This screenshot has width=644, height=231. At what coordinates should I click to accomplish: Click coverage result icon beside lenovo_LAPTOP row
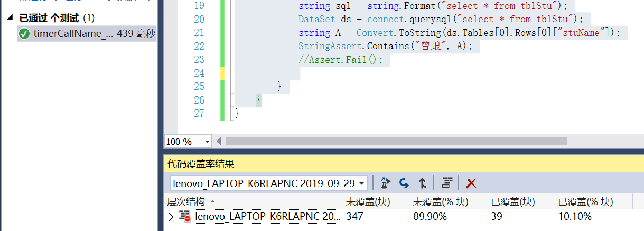[184, 216]
